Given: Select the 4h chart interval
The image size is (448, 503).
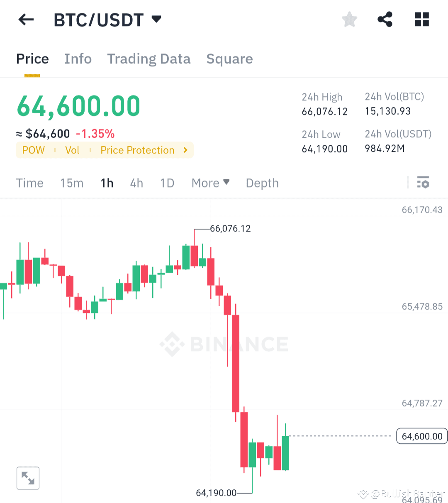Looking at the screenshot, I should click(x=136, y=183).
